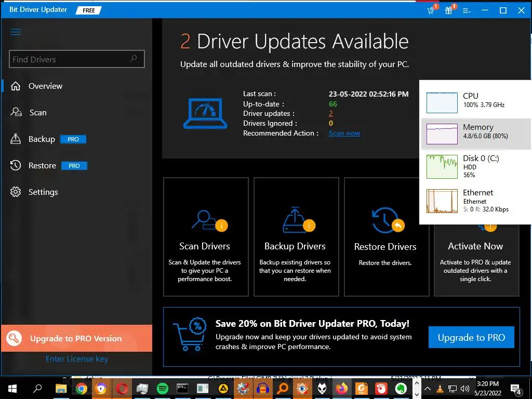Click the last scan date 23-05-2022 02:52:16 PM

(368, 94)
